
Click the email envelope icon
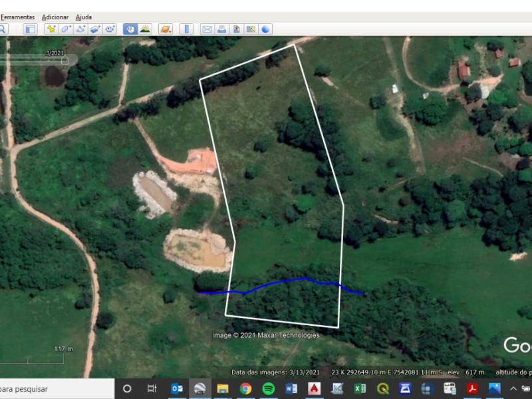tap(207, 29)
